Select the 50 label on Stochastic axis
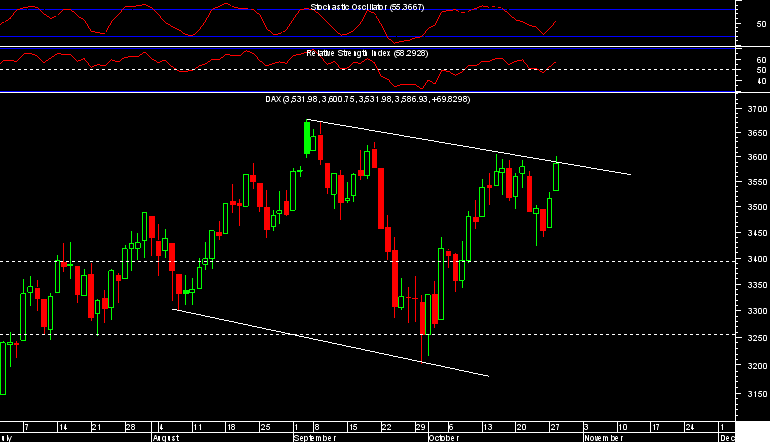 pos(761,24)
